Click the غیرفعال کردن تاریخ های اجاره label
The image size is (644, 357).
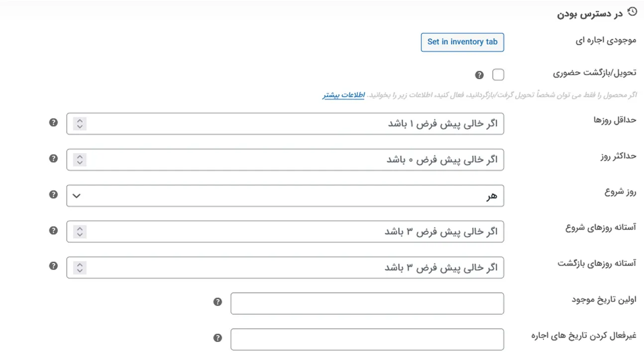(x=584, y=336)
